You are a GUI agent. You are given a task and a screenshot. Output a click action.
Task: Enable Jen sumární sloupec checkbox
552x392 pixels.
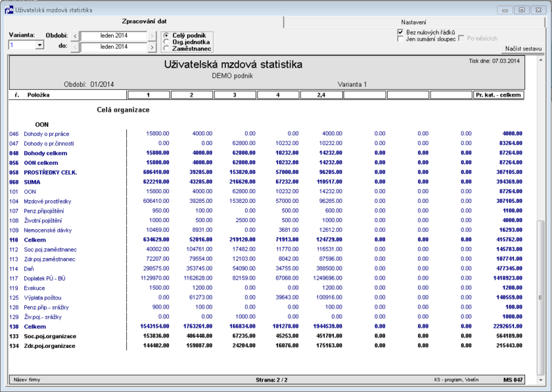pos(400,39)
